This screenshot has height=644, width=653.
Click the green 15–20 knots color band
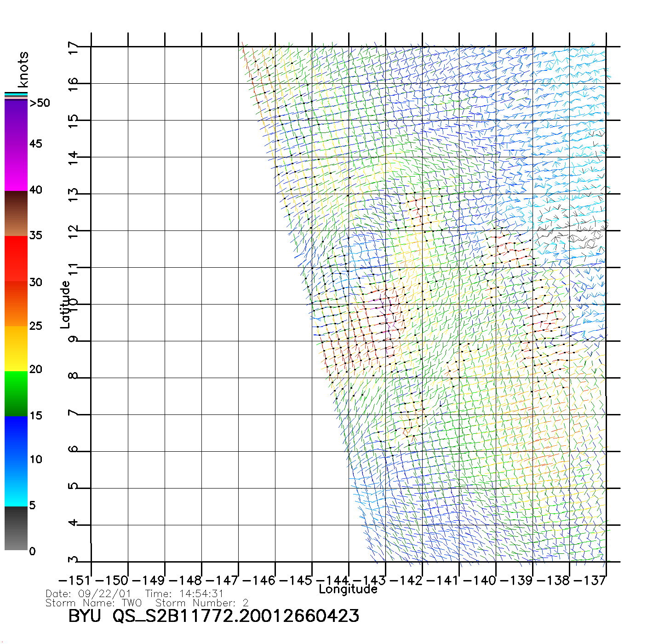tap(16, 393)
